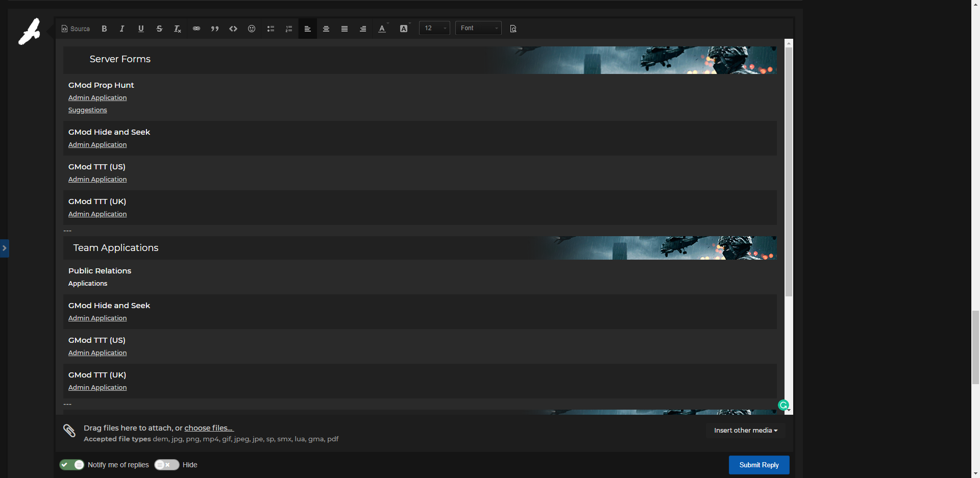Switch editor to Source mode
The image size is (980, 478).
coord(76,29)
